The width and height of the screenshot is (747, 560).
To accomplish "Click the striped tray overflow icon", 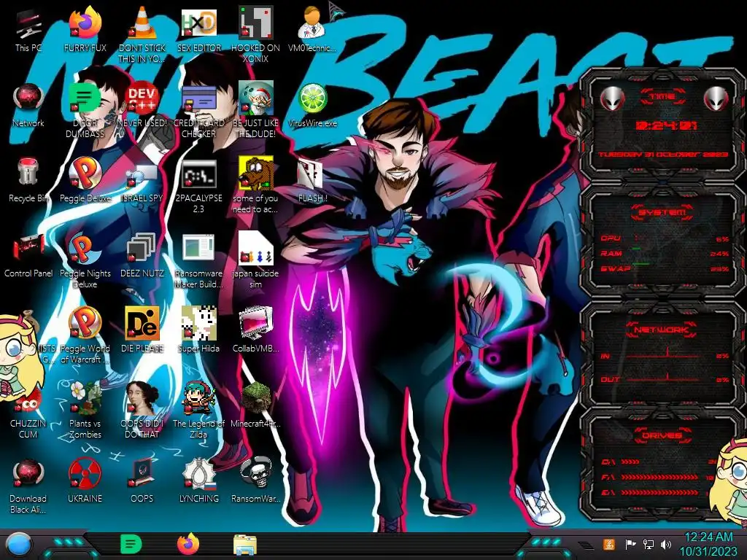I will pos(586,545).
